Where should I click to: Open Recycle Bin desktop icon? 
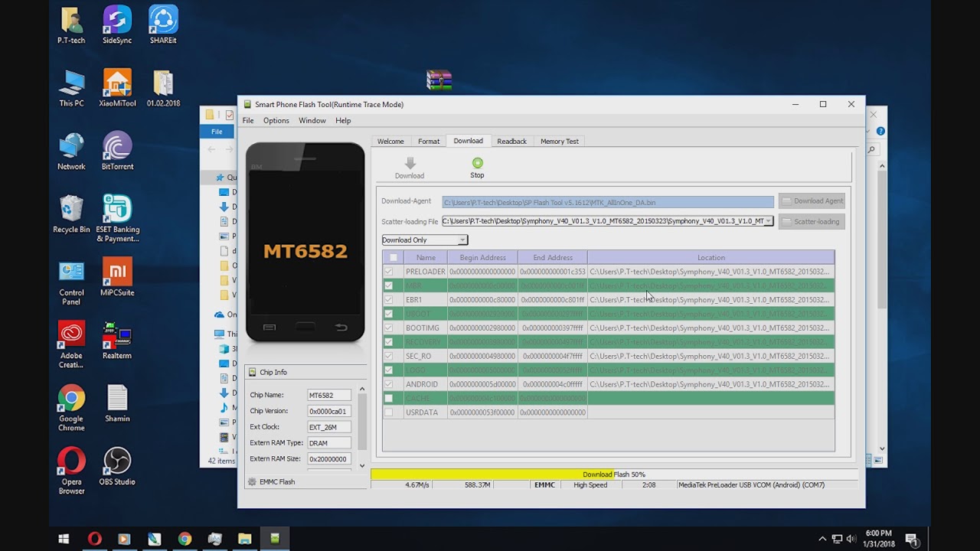pyautogui.click(x=71, y=214)
